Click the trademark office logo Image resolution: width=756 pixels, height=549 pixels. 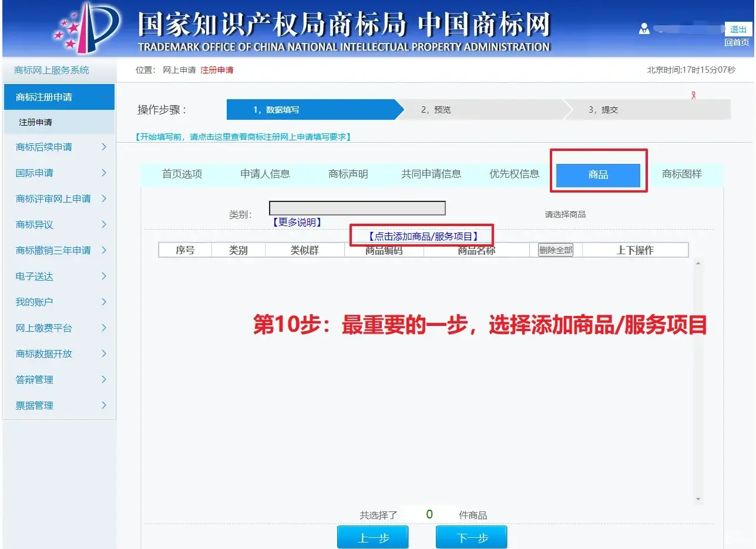87,28
